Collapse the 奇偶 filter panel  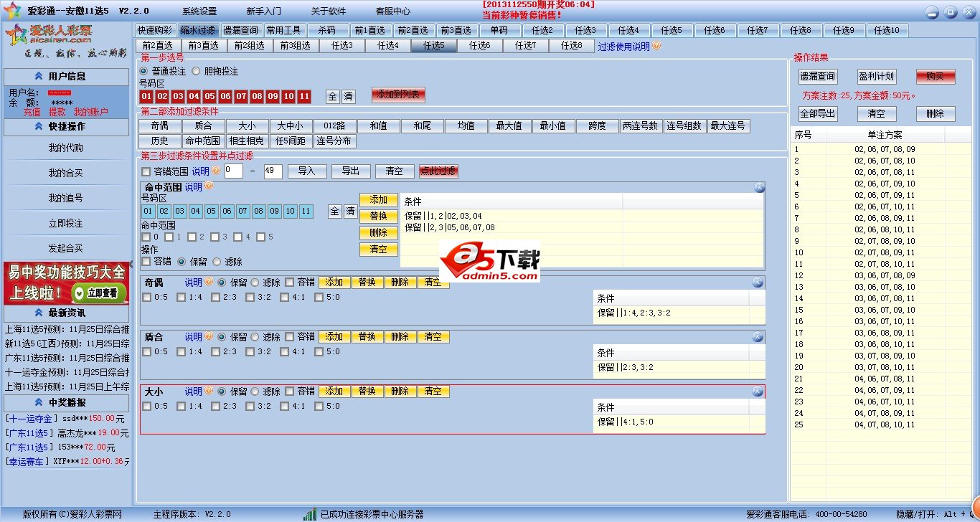pyautogui.click(x=758, y=283)
